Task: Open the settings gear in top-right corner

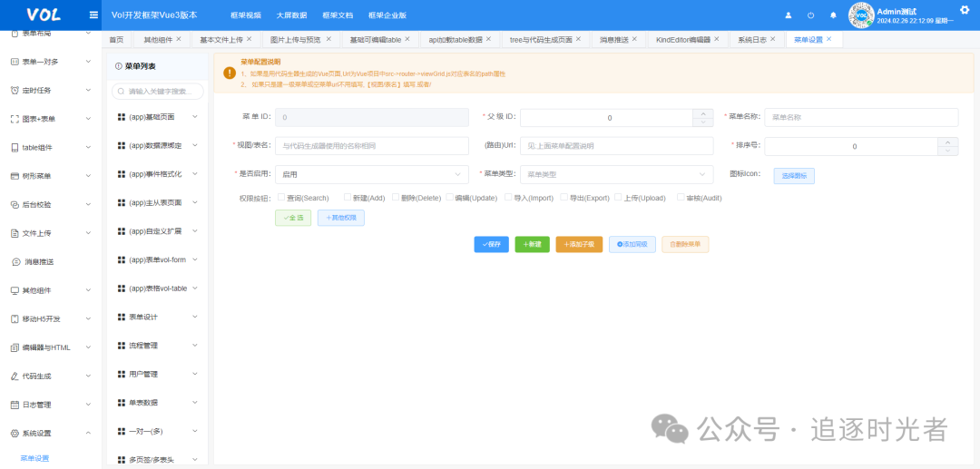Action: coord(964,9)
